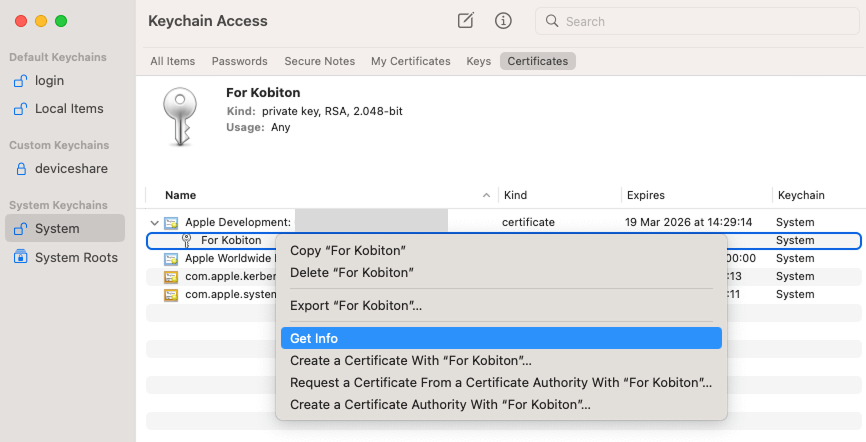Screen dimensions: 866x442
Task: Click the login keychain unlocked padlock icon
Action: click(20, 81)
